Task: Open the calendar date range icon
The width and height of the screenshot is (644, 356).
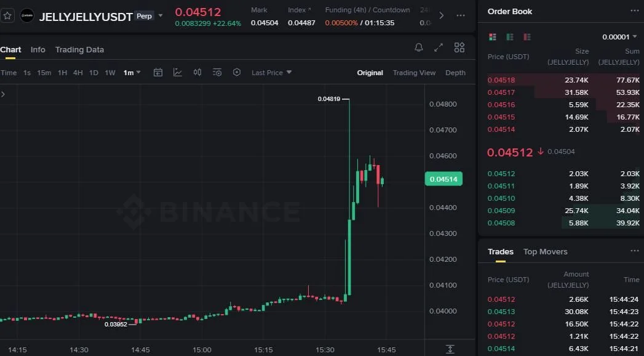Action: (x=158, y=72)
